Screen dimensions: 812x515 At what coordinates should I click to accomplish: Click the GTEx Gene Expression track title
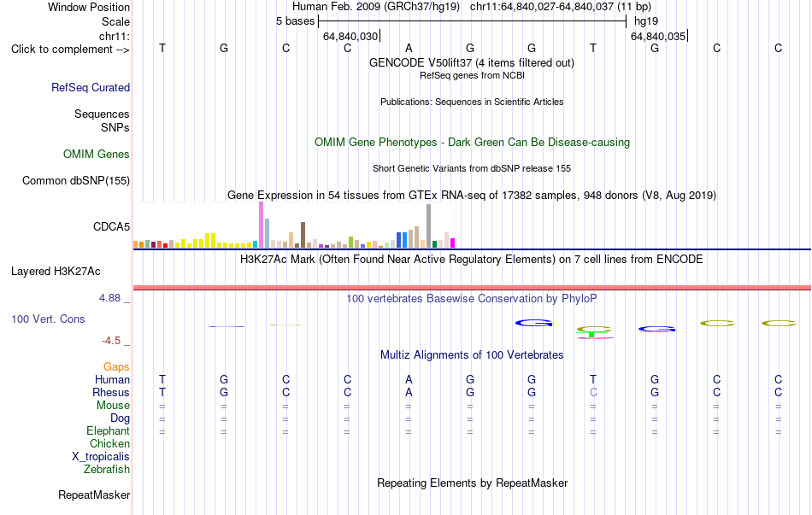[x=472, y=195]
